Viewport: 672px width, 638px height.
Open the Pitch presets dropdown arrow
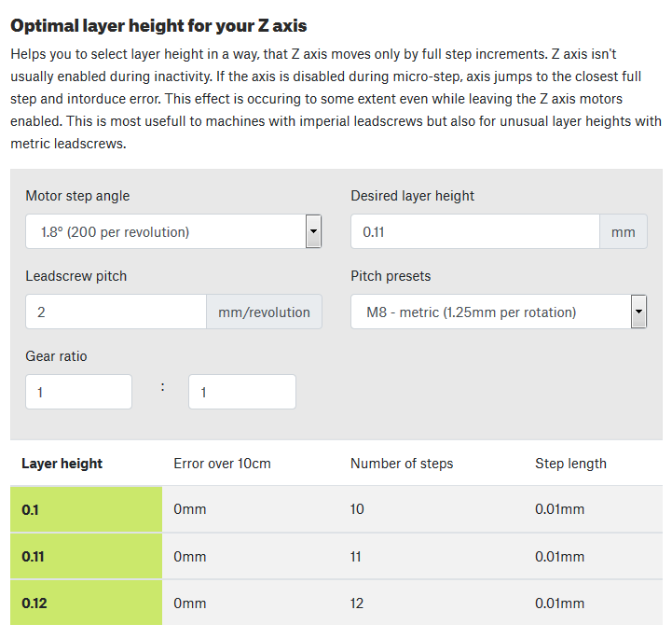tap(638, 312)
